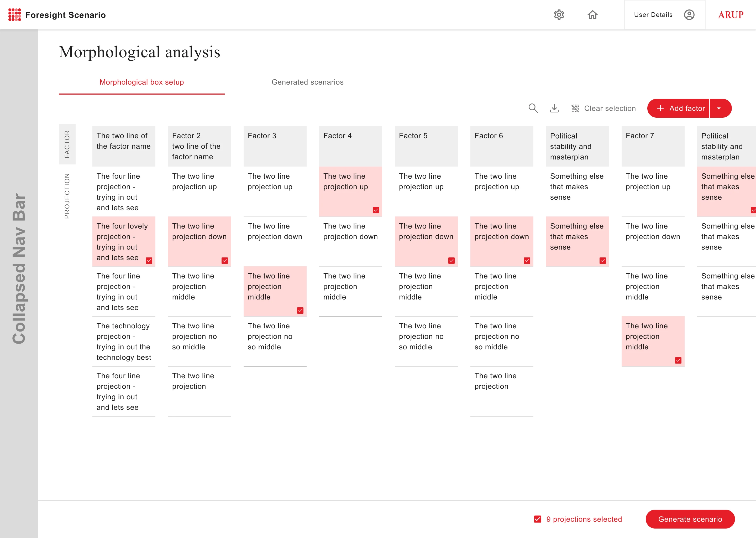Click the Foresight Scenario dotted logo
The image size is (756, 538).
(14, 14)
